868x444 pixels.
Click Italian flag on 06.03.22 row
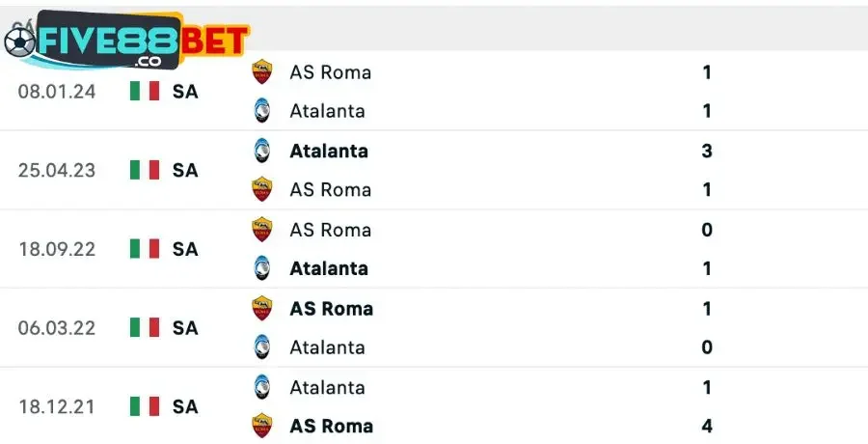pos(145,328)
